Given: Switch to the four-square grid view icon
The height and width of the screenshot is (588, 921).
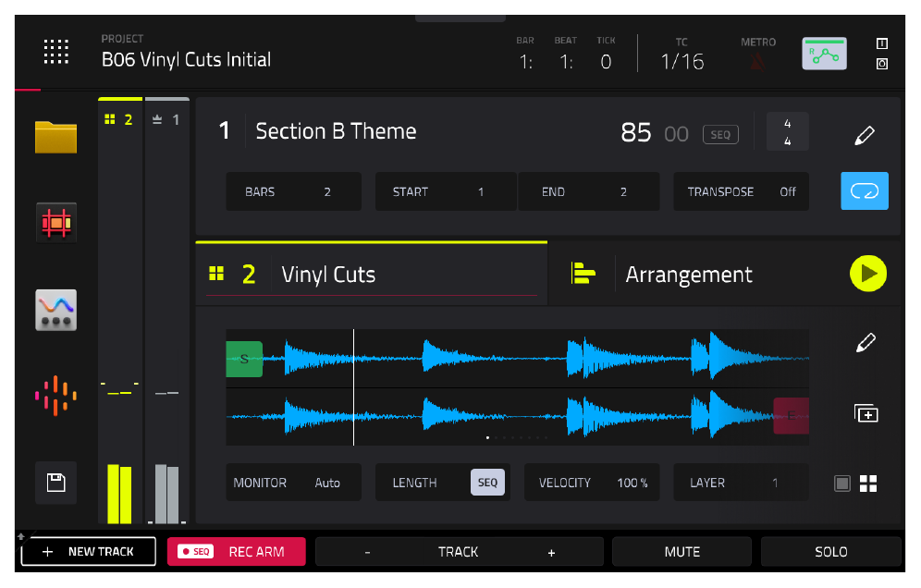Looking at the screenshot, I should pos(868,484).
